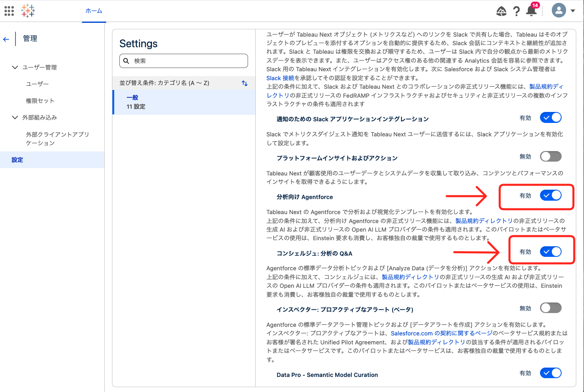Enable インスペクター: プロアクティブなアラート switch
This screenshot has height=392, width=584.
click(551, 308)
